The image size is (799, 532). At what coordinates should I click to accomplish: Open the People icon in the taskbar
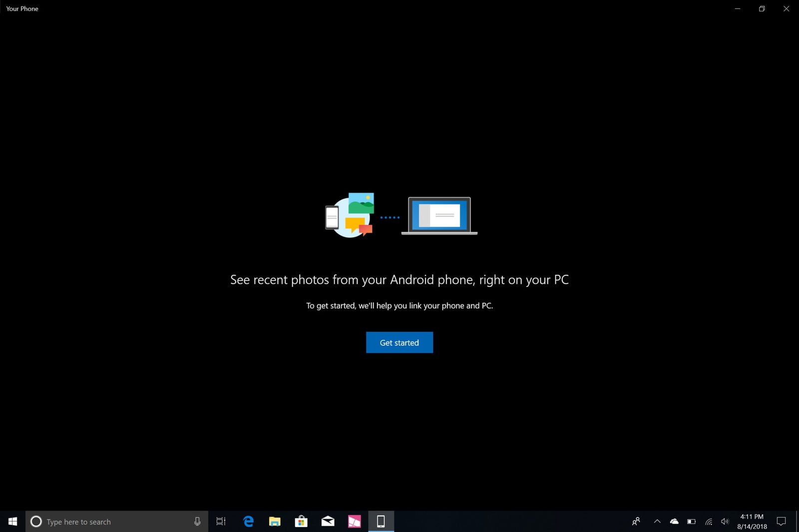[x=636, y=522]
